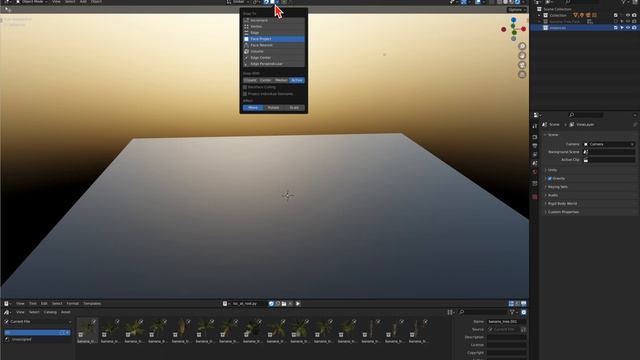Toggle Move in snap Affect row
The height and width of the screenshot is (360, 640).
(x=253, y=108)
